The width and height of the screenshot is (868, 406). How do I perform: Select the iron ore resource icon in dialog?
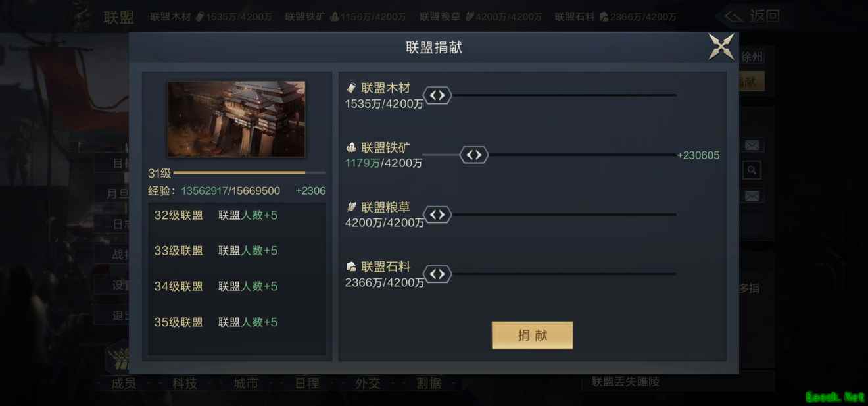[x=352, y=147]
